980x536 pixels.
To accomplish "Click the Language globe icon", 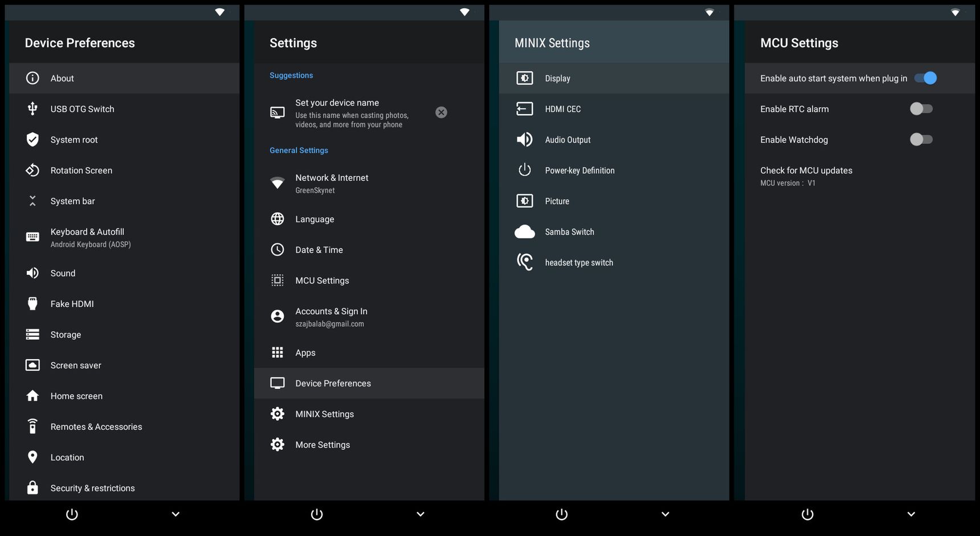I will (x=277, y=219).
